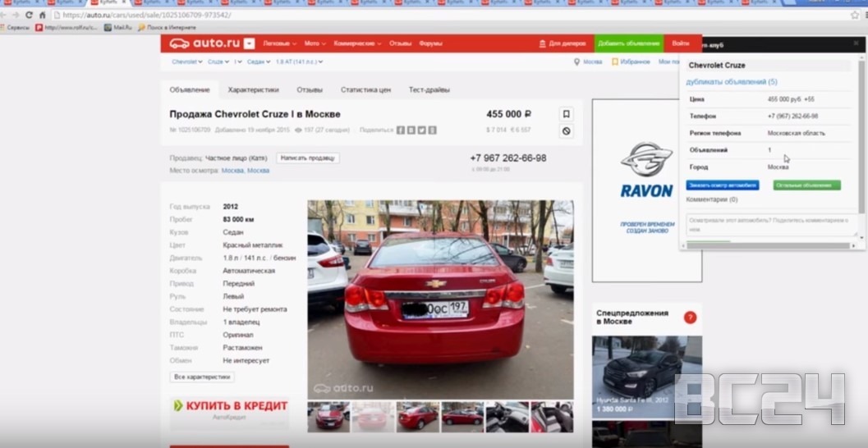Reload the page using the browser refresh icon
The width and height of the screenshot is (868, 448).
point(30,15)
